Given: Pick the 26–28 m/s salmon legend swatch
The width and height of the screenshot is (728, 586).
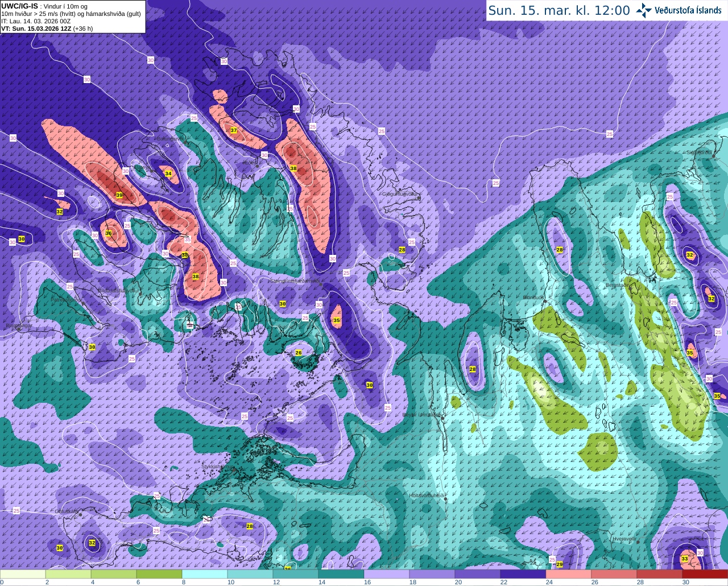Looking at the screenshot, I should point(614,575).
